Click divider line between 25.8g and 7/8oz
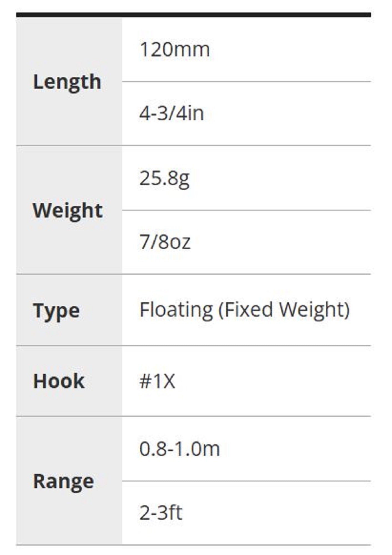Viewport: 392px width, 555px height. point(246,210)
